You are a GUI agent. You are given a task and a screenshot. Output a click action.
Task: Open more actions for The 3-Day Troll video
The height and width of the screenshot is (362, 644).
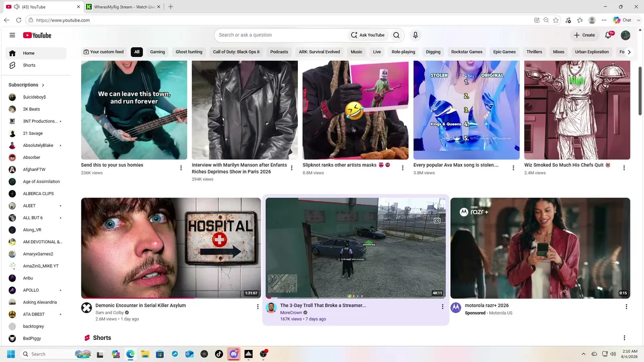(x=442, y=307)
